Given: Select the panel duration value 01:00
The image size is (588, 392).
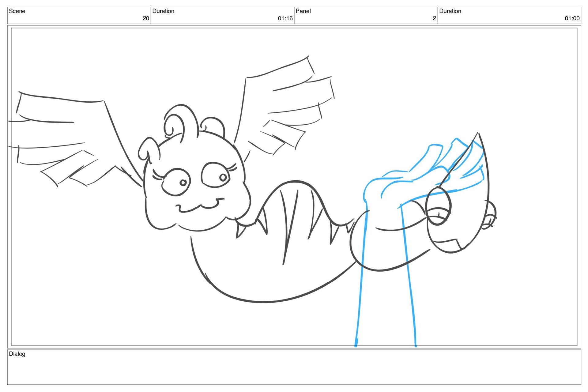Looking at the screenshot, I should 572,18.
